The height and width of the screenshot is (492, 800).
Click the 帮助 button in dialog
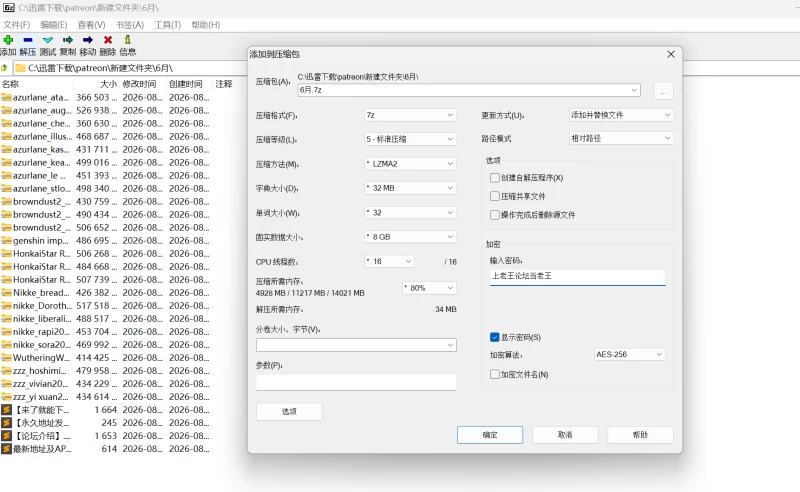640,435
